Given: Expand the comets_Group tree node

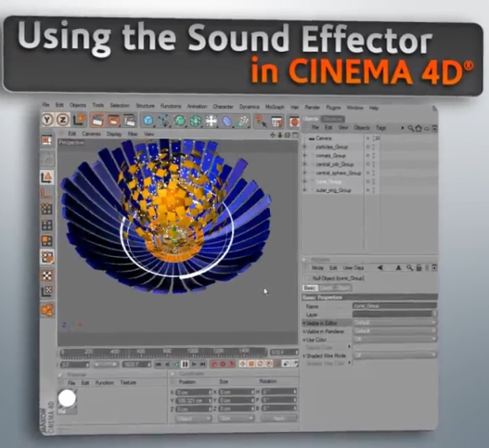Looking at the screenshot, I should coord(305,155).
